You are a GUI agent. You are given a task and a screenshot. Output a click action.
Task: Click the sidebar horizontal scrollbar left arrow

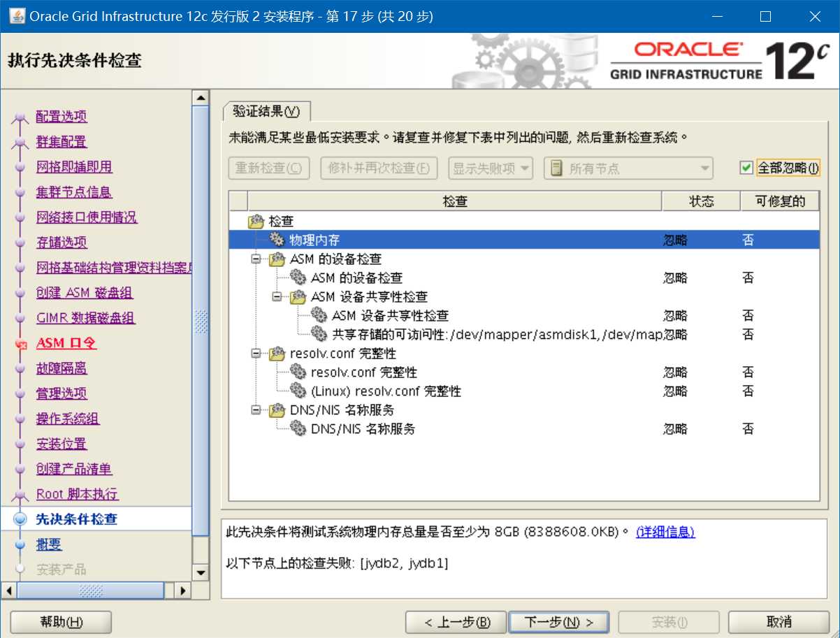tap(8, 590)
